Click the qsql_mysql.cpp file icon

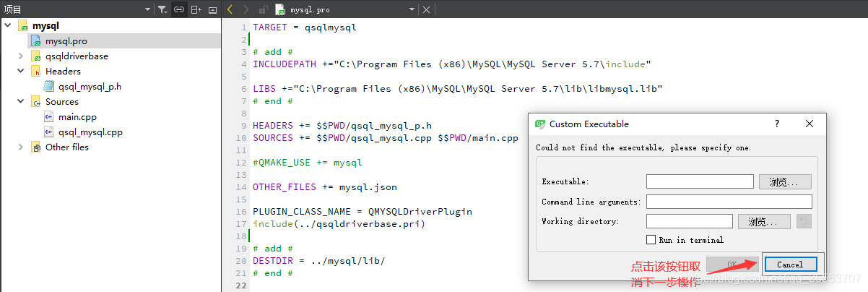(x=49, y=132)
